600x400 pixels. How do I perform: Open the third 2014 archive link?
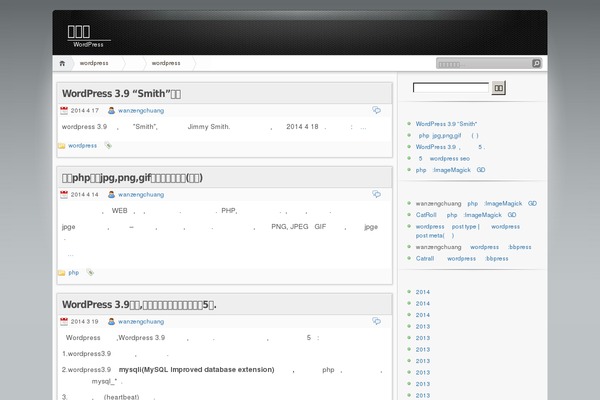click(423, 315)
